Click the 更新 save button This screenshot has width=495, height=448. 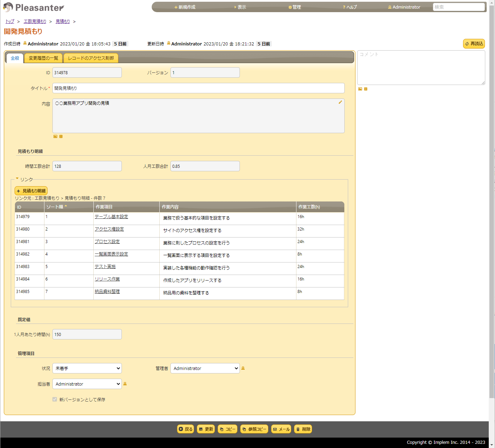(206, 429)
